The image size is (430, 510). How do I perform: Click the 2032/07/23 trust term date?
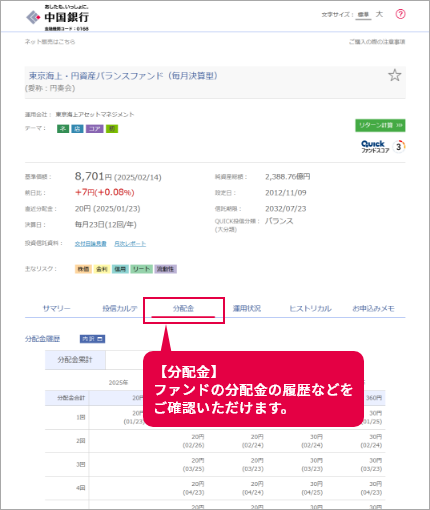coord(286,209)
